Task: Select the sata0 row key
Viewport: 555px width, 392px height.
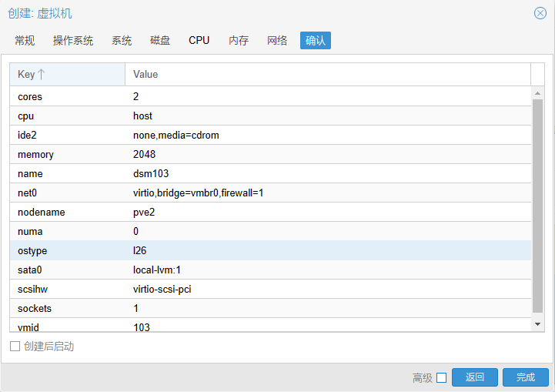Action: click(x=30, y=270)
